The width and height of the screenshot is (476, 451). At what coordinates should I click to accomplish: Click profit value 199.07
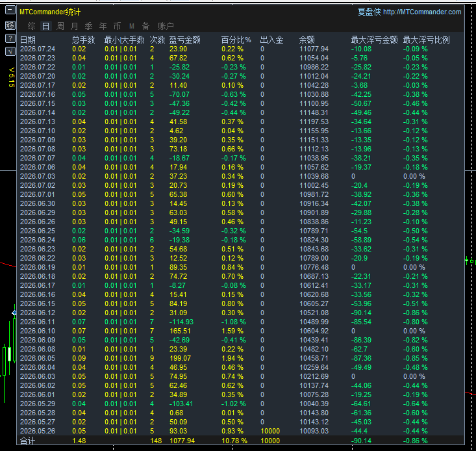[x=180, y=358]
